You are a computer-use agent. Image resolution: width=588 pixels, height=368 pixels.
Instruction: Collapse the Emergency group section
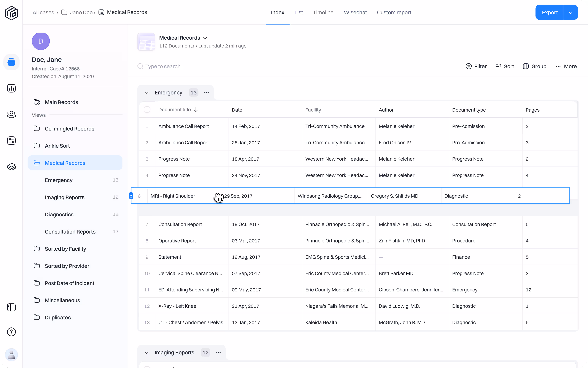(x=147, y=93)
